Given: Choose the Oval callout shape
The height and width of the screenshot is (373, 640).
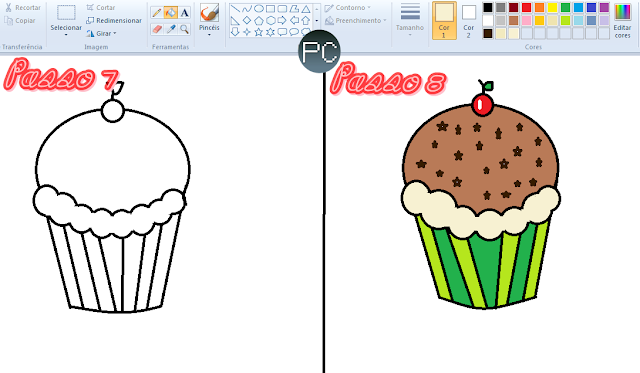Looking at the screenshot, I should pos(294,32).
